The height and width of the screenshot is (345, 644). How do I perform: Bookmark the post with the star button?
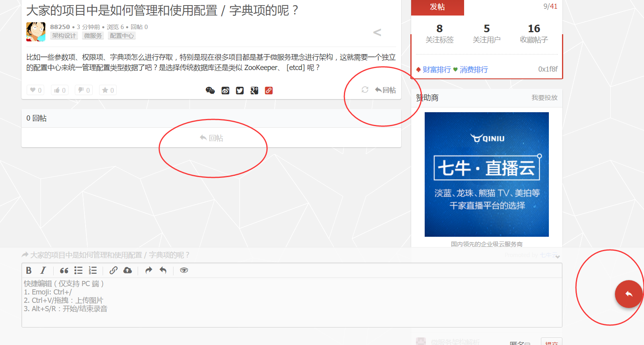(x=108, y=90)
